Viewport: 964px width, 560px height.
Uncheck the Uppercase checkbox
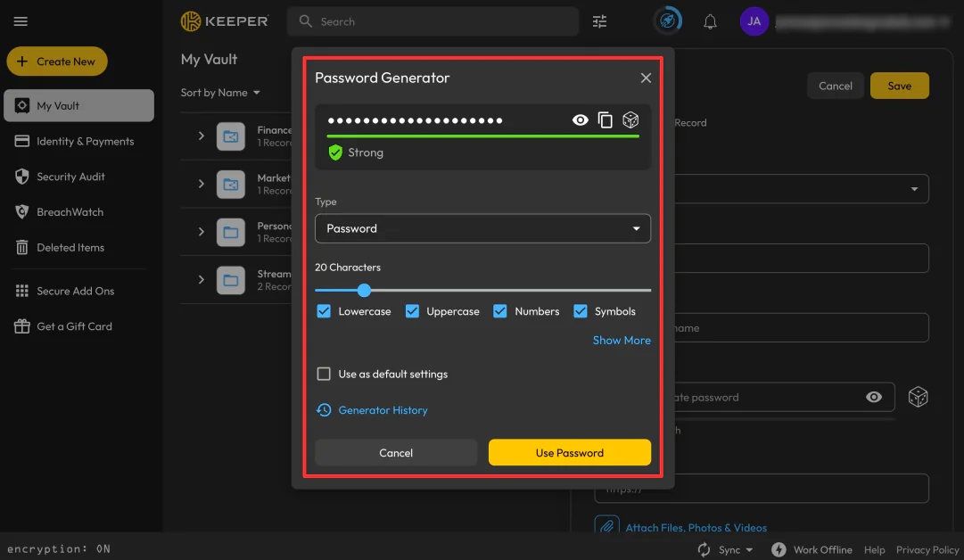point(413,311)
